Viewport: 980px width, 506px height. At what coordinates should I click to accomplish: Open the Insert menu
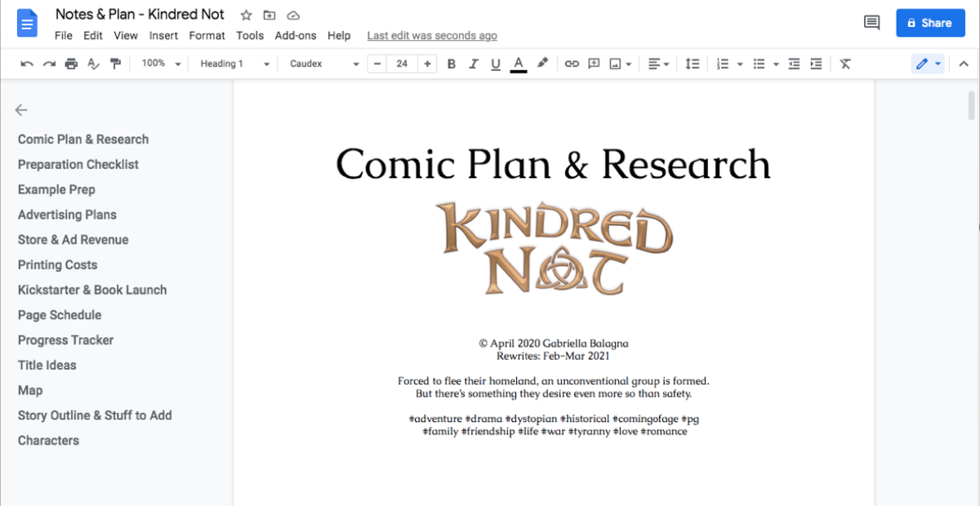tap(163, 35)
